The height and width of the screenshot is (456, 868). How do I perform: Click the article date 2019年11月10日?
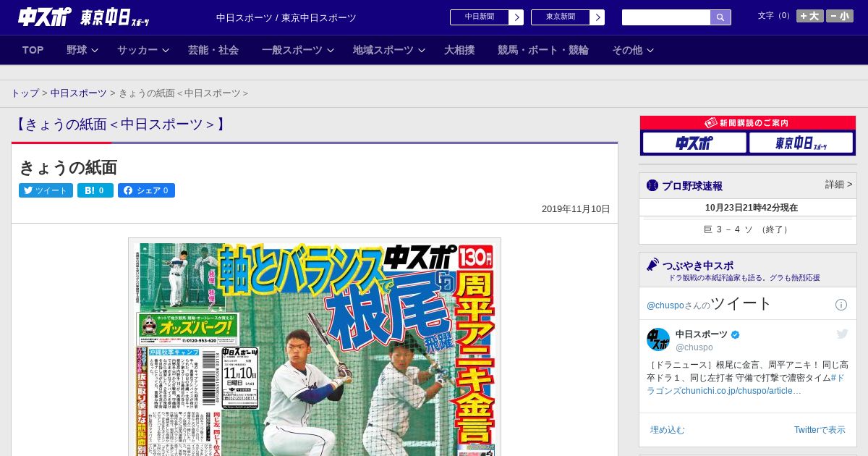pos(576,209)
